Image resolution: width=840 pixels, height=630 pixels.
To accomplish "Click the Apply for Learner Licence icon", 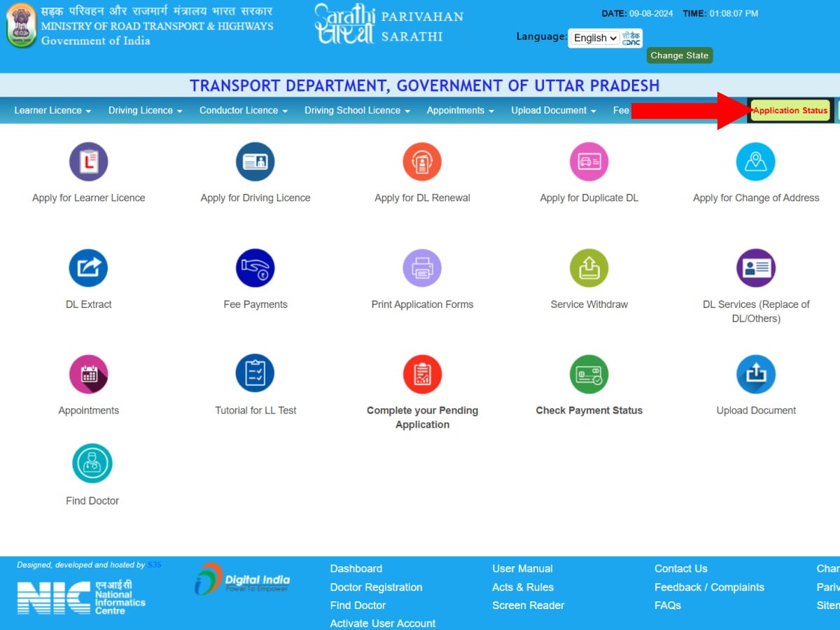I will 88,162.
